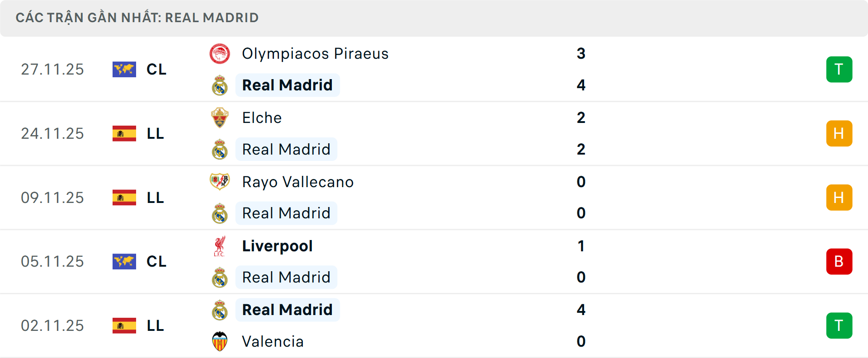Select the LL competition label beside 02.11.25
The height and width of the screenshot is (358, 868).
click(156, 325)
